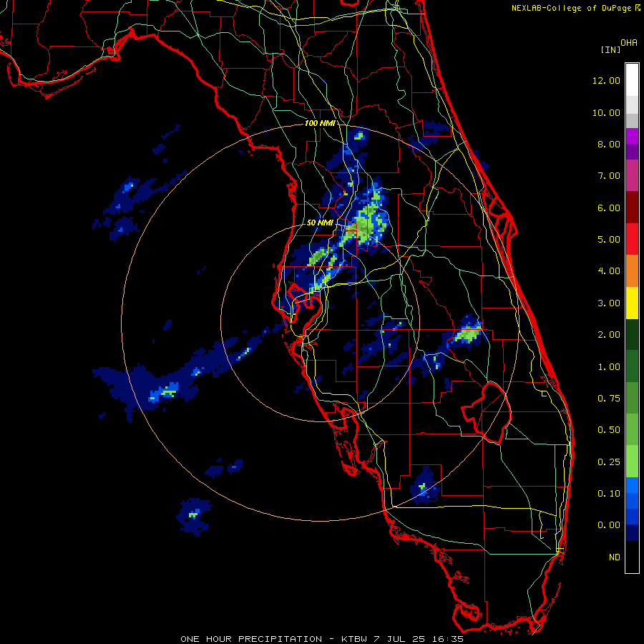The width and height of the screenshot is (644, 644).
Task: Select the 2.00 legend value
Action: [x=609, y=335]
